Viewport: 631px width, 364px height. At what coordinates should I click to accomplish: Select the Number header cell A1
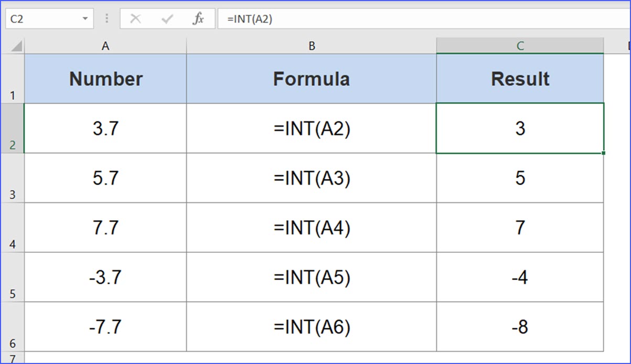(105, 79)
